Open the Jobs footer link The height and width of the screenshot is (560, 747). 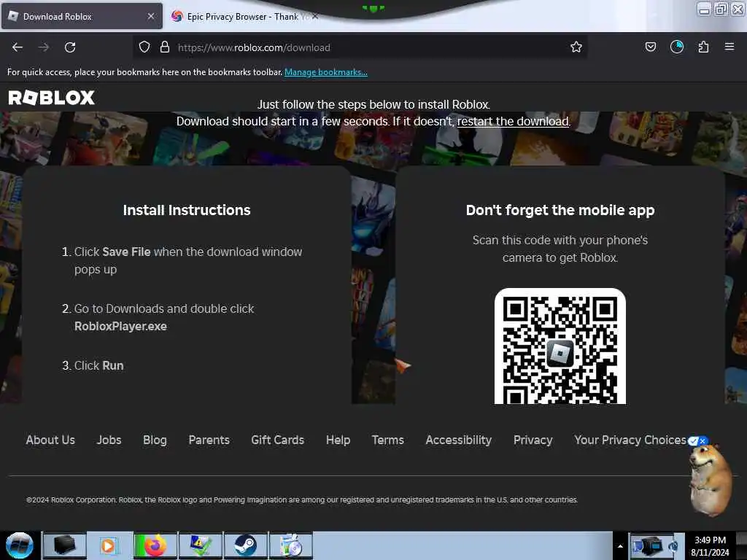tap(109, 440)
